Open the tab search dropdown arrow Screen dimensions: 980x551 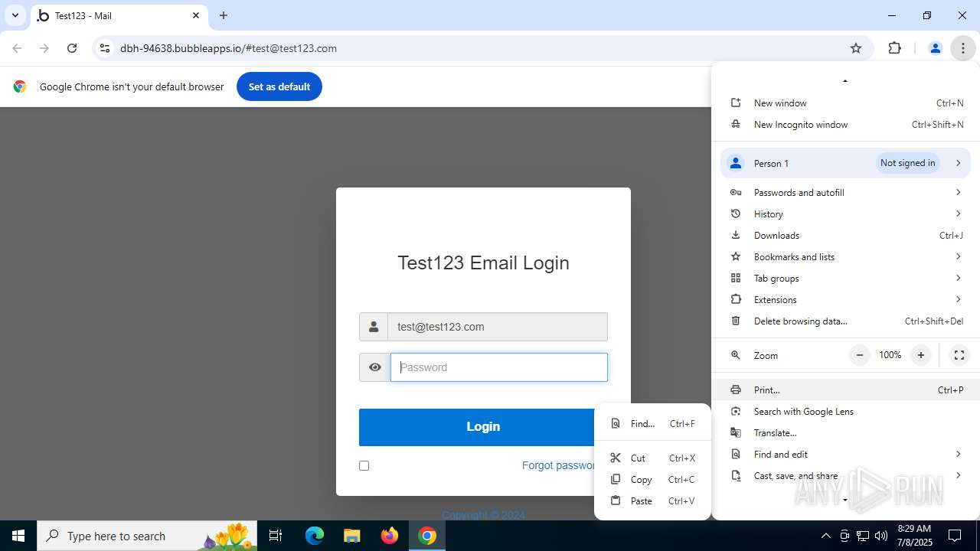click(x=15, y=15)
